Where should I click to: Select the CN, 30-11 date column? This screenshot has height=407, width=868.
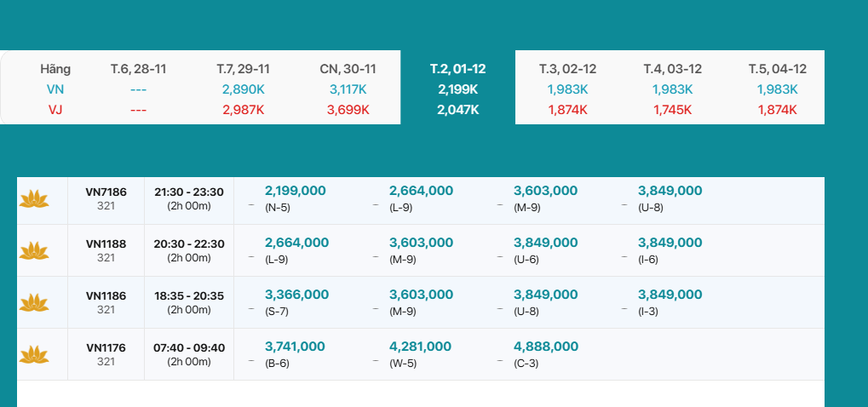click(348, 69)
